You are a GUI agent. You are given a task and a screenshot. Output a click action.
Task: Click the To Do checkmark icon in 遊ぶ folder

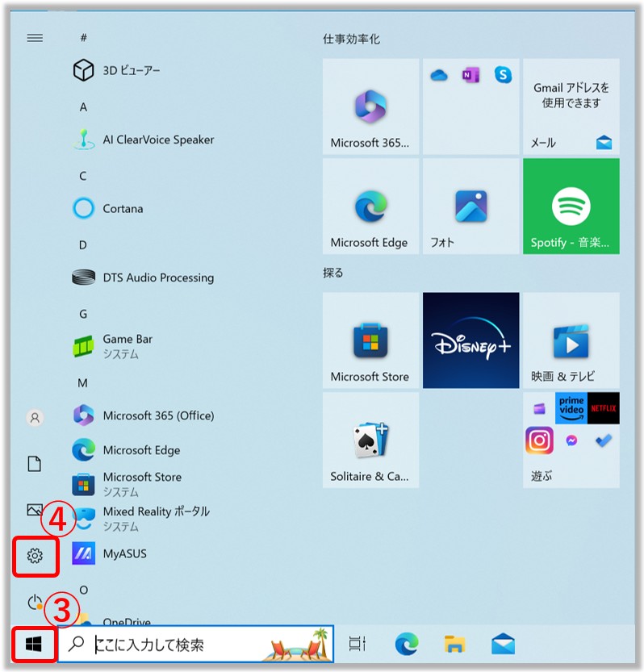[x=604, y=440]
